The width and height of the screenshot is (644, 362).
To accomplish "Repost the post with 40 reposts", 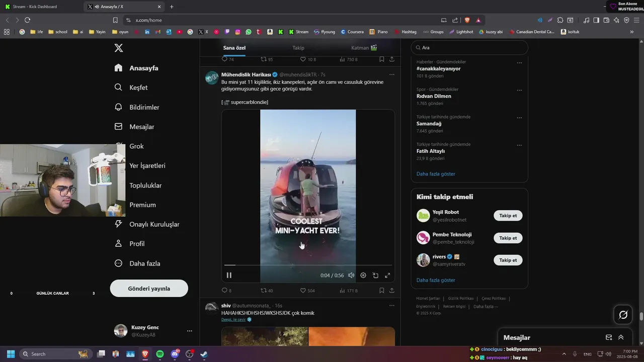I will click(x=267, y=291).
